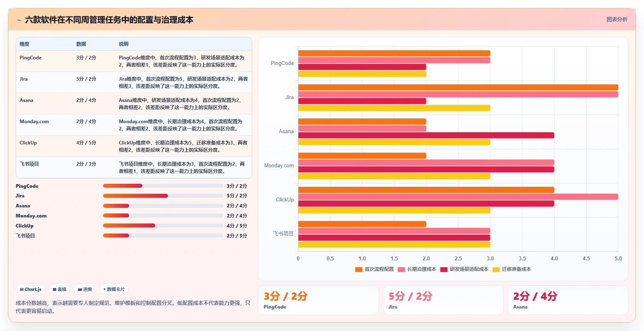The height and width of the screenshot is (331, 644).
Task: Open the Asana 2分 / 4分 data card
Action: pos(568,300)
